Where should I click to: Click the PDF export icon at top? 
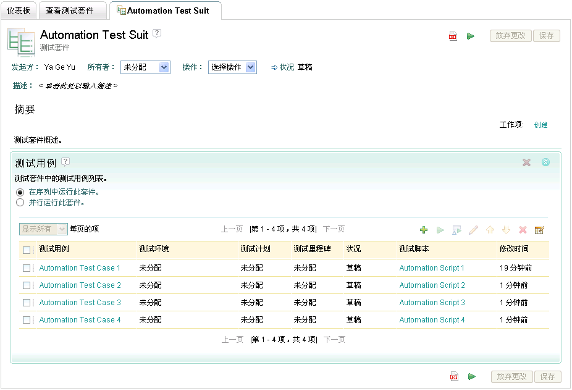tap(453, 36)
